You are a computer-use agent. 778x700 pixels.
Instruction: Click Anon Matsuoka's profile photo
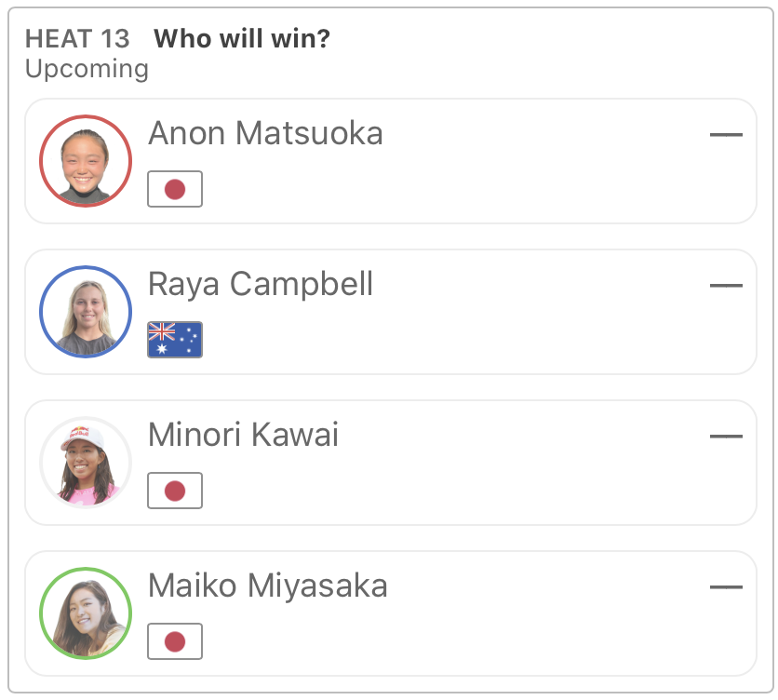click(86, 161)
